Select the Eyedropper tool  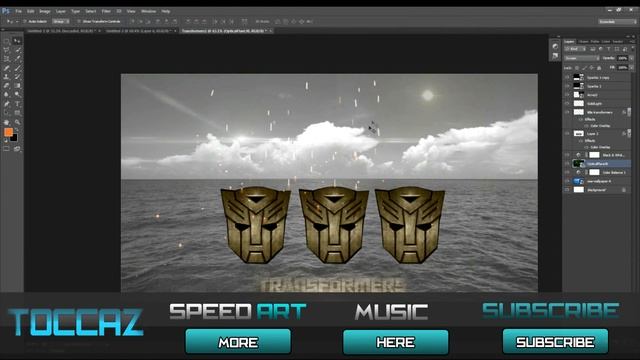pos(17,59)
